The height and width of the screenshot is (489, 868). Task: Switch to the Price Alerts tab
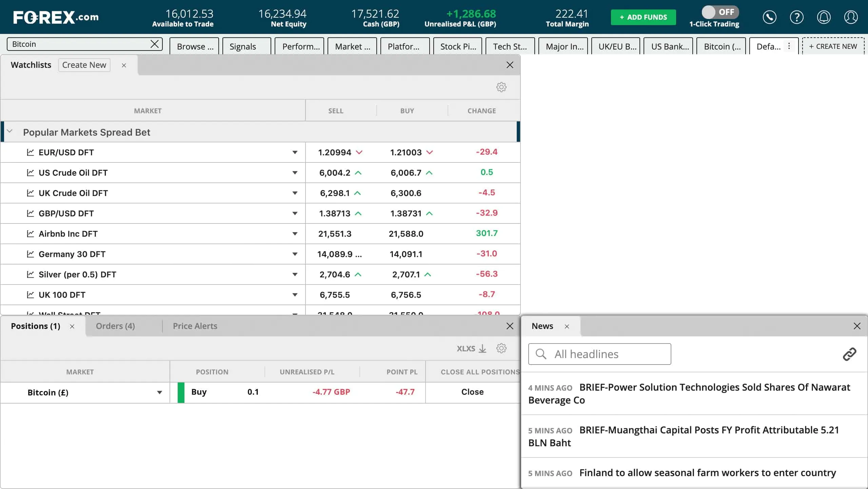pyautogui.click(x=195, y=326)
